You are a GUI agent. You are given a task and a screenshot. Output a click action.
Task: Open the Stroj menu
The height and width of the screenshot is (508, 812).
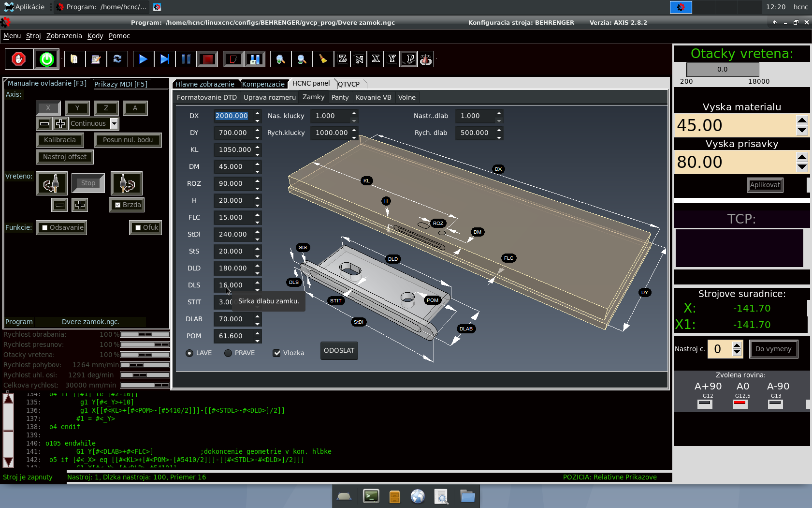[x=33, y=36]
